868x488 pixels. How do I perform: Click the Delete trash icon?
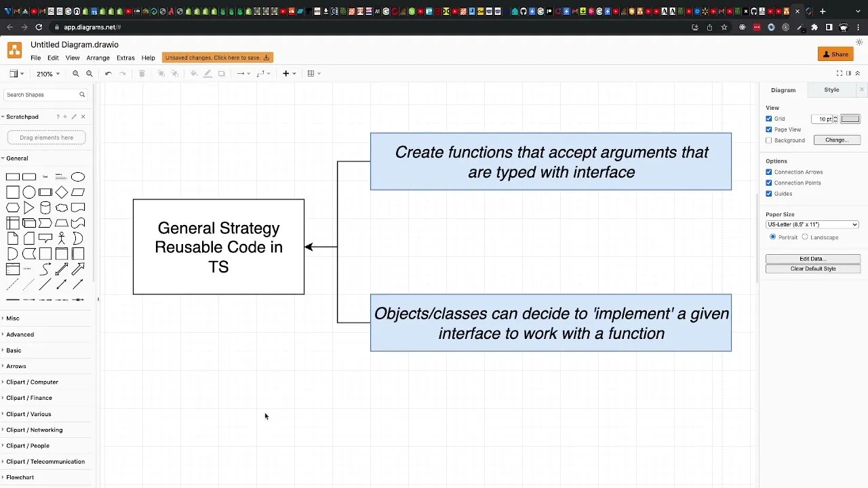[142, 74]
